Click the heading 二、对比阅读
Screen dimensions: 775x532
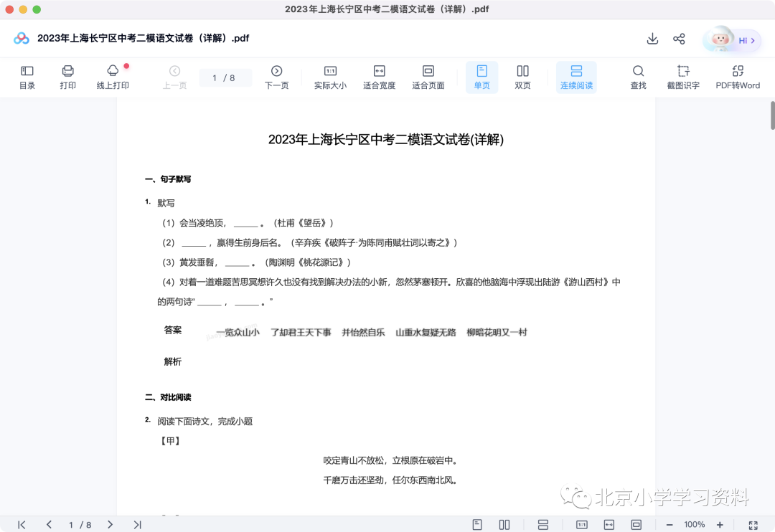(x=167, y=397)
